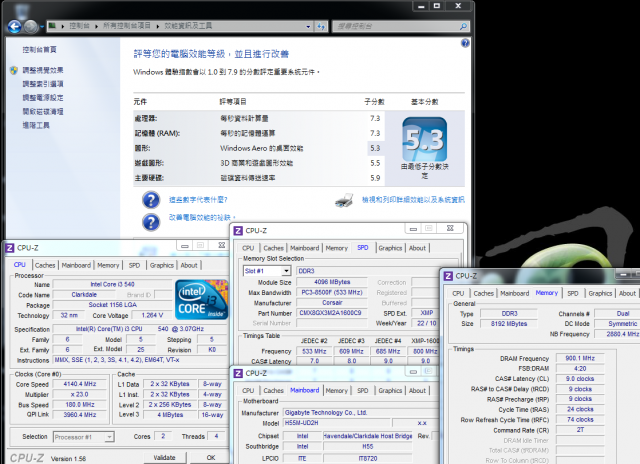640x464 pixels.
Task: Open adjust visual effects sidebar link
Action: pos(43,70)
